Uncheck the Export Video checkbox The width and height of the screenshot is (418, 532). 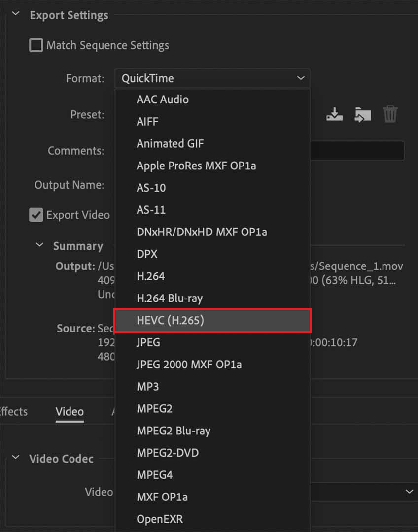(36, 215)
